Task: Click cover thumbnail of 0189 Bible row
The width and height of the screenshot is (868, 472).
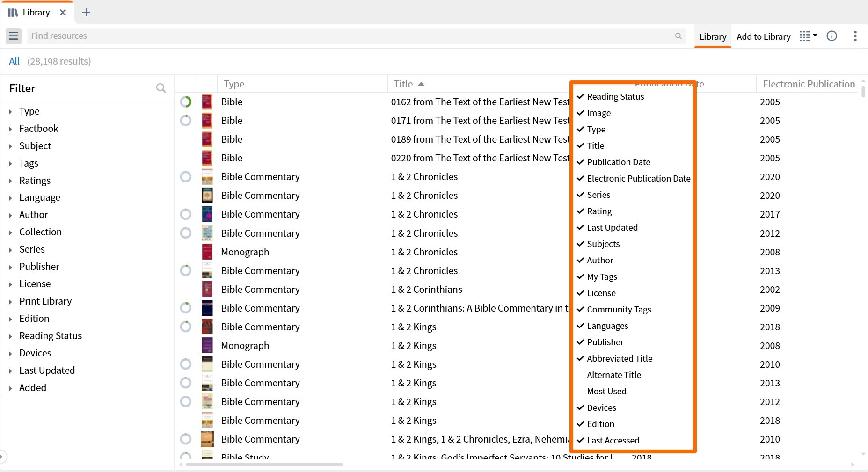Action: click(x=207, y=139)
